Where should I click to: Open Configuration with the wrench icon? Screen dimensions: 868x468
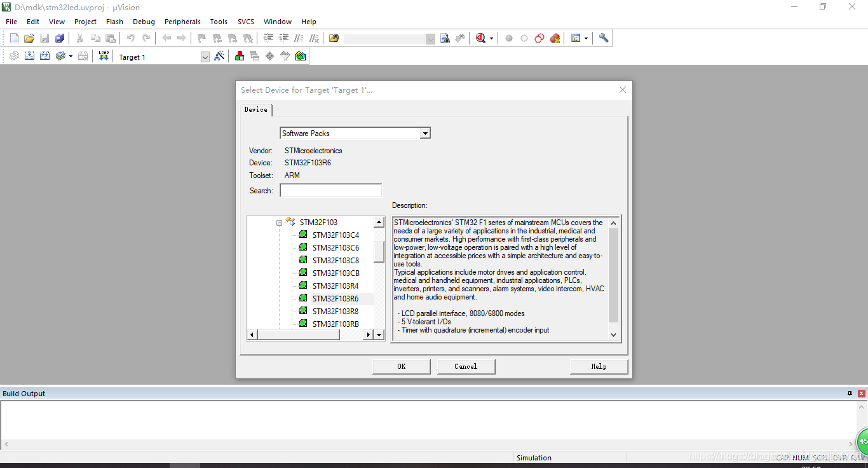coord(604,38)
